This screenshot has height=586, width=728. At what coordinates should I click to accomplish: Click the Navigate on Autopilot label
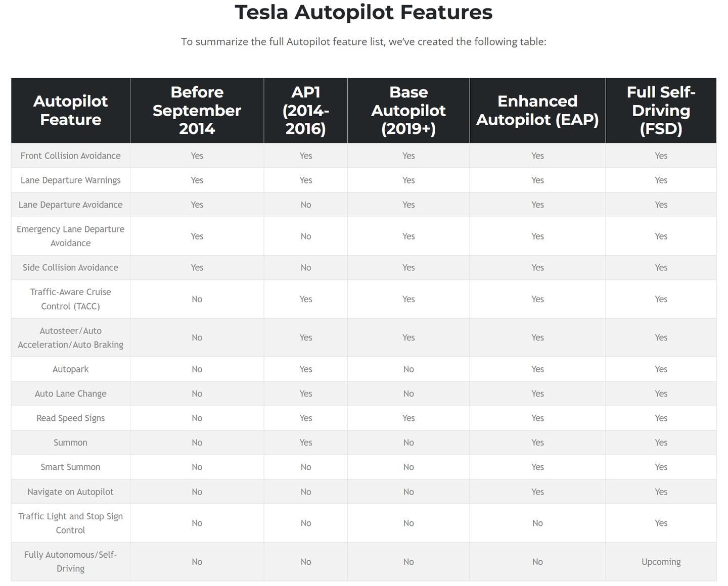[71, 492]
